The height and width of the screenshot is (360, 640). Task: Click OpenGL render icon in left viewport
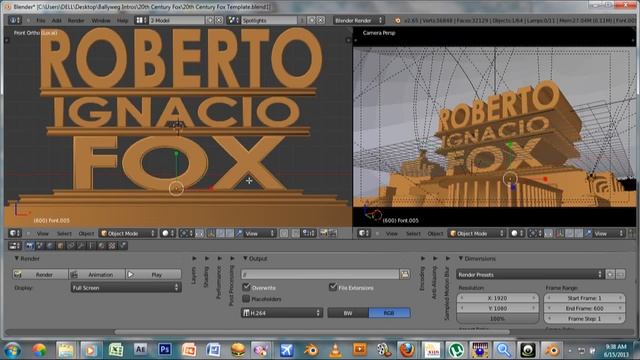(x=324, y=233)
